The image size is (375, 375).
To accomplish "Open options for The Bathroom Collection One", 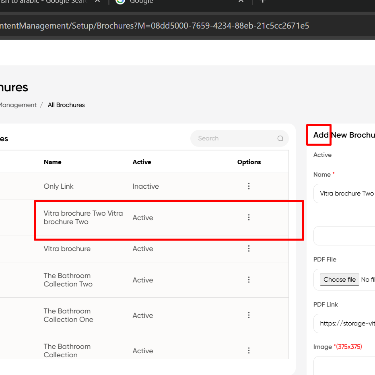I will pos(249,315).
